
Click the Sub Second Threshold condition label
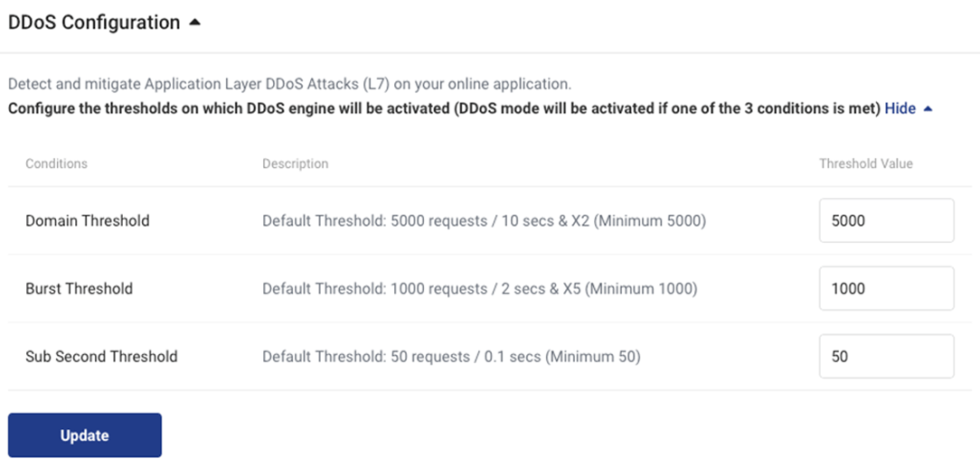click(101, 357)
